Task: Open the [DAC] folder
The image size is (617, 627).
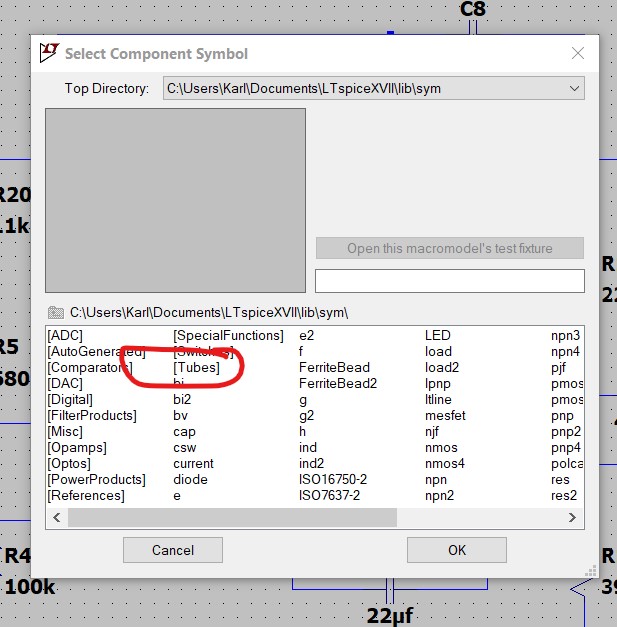Action: [65, 383]
